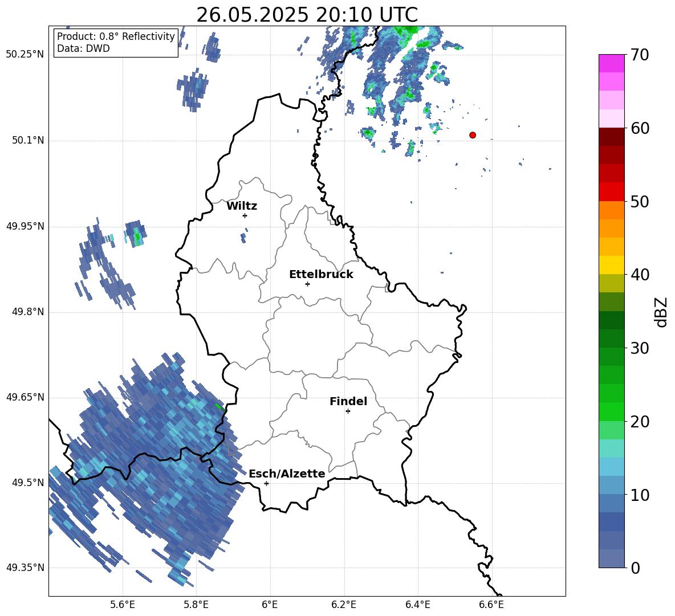Click the 49.95°N latitude label

25,226
